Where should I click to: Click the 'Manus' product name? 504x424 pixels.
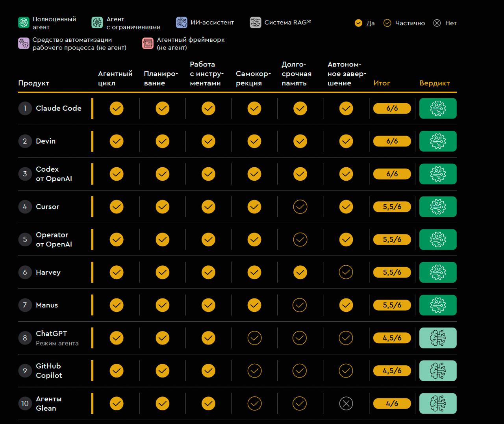47,305
